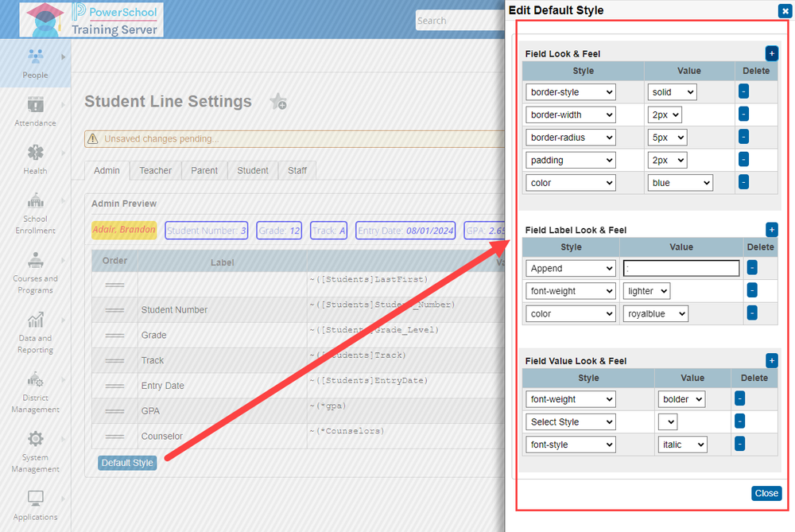Delete the Append row
This screenshot has width=795, height=532.
coord(752,267)
